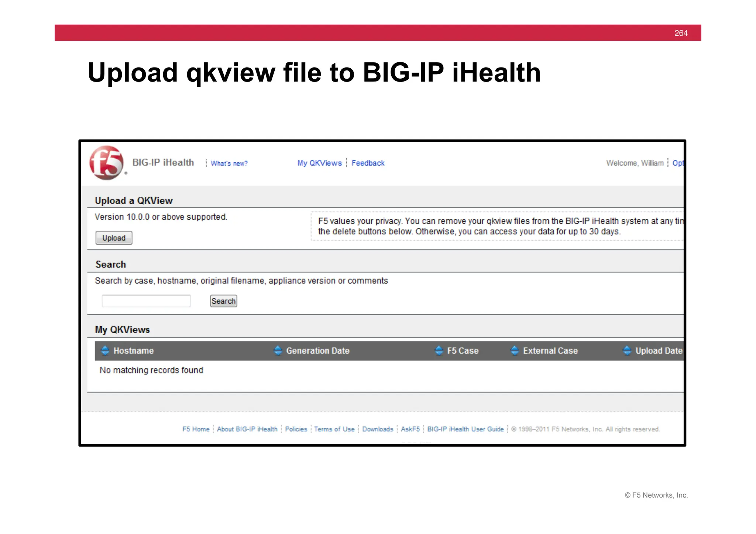Click the Search button
Screen dimensions: 756x534
point(223,301)
